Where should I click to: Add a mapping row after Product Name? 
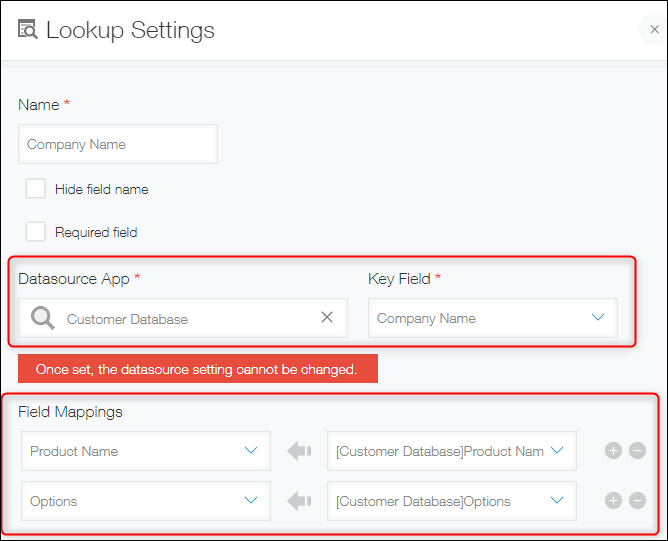(613, 451)
